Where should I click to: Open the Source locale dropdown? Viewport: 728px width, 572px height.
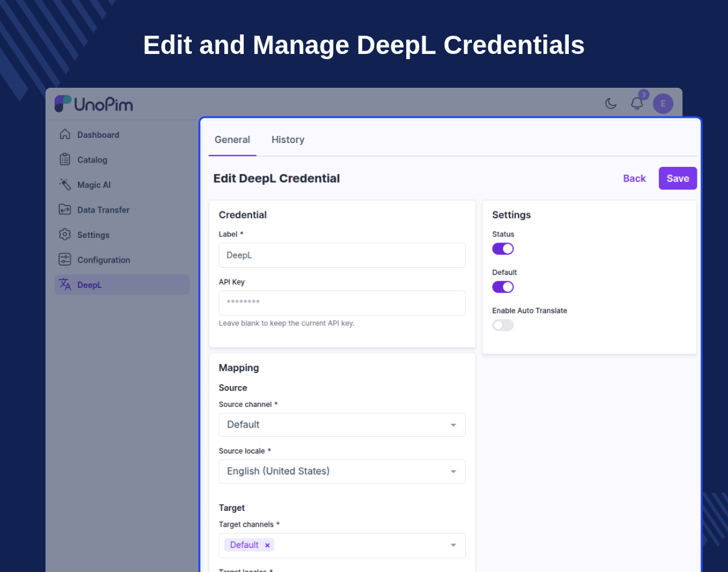coord(342,471)
